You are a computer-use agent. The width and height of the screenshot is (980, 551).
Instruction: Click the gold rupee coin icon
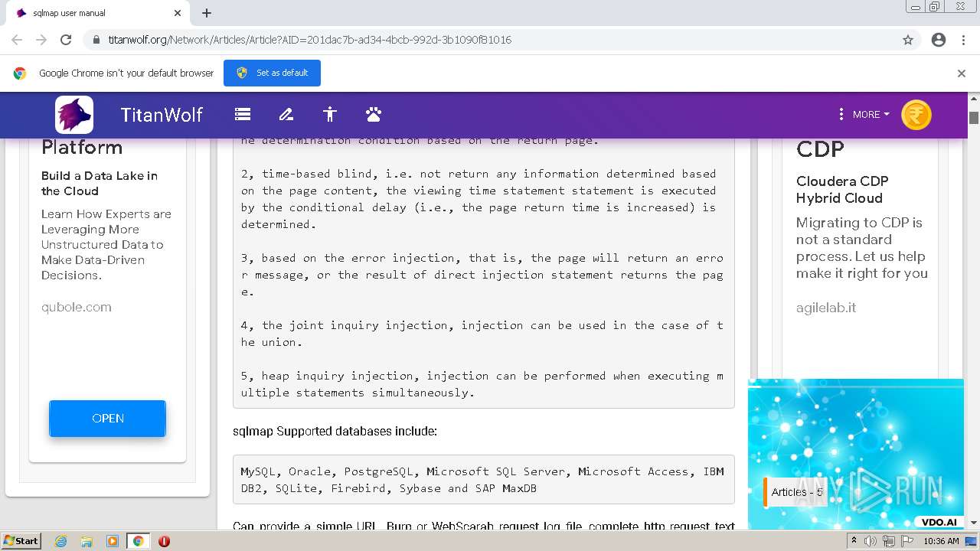click(916, 115)
